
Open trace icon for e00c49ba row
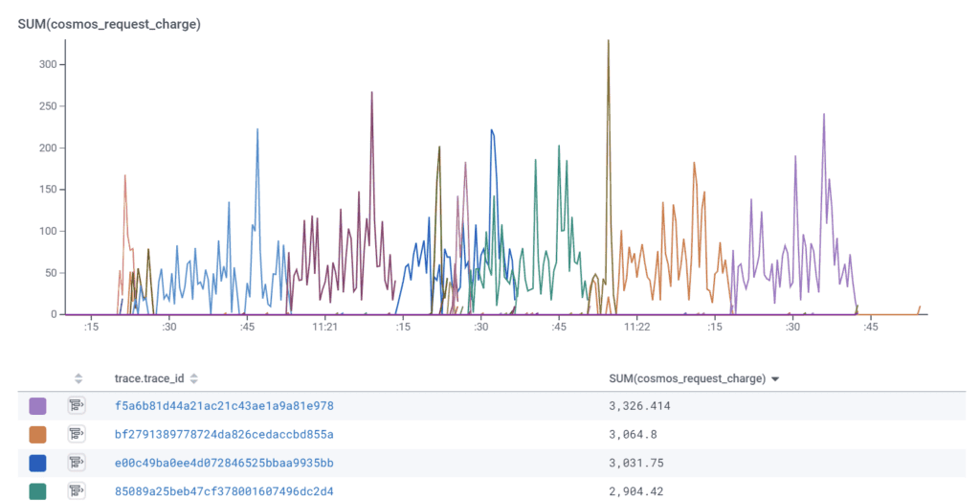point(78,463)
